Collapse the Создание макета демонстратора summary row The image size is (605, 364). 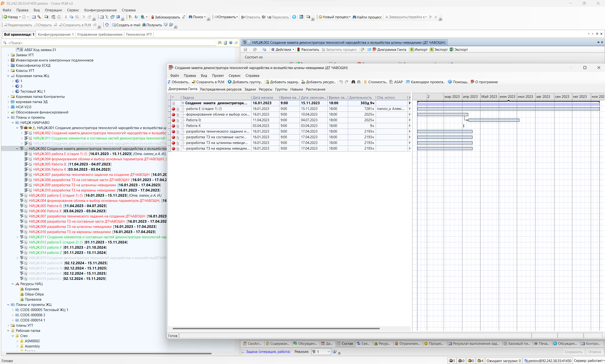pyautogui.click(x=183, y=103)
